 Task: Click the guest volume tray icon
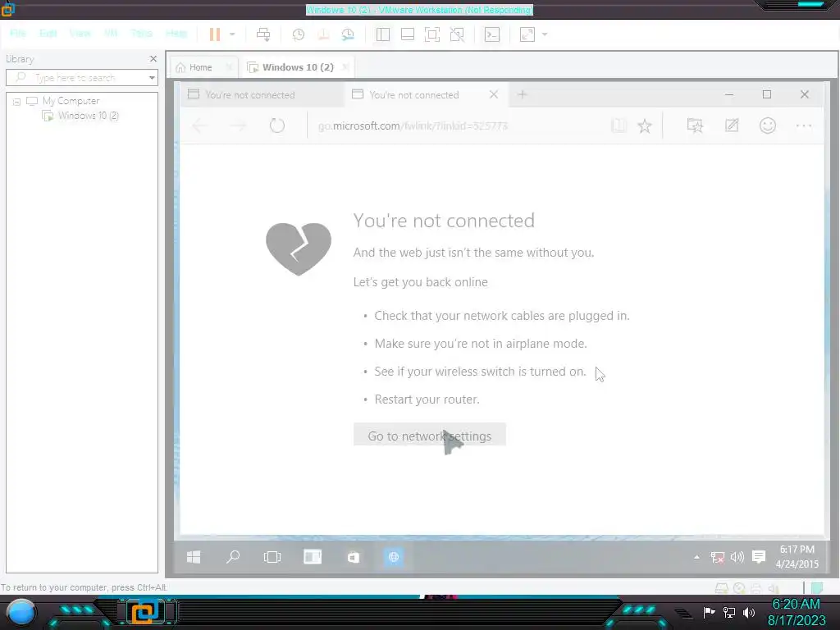coord(737,557)
